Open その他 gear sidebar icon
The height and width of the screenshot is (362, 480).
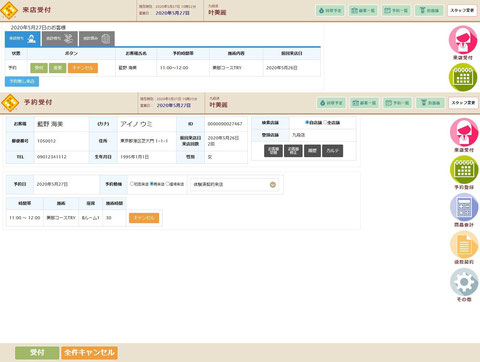464,282
